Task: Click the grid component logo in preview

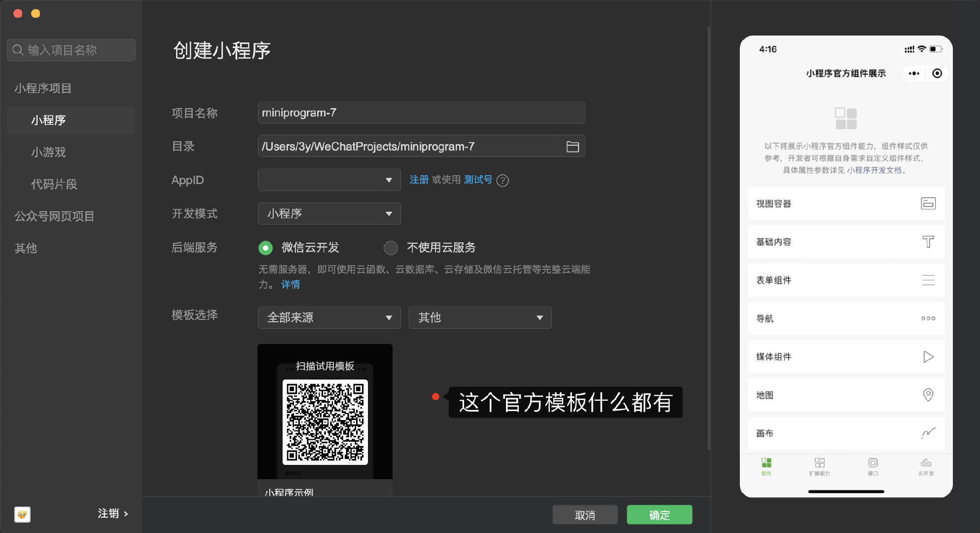Action: (846, 118)
